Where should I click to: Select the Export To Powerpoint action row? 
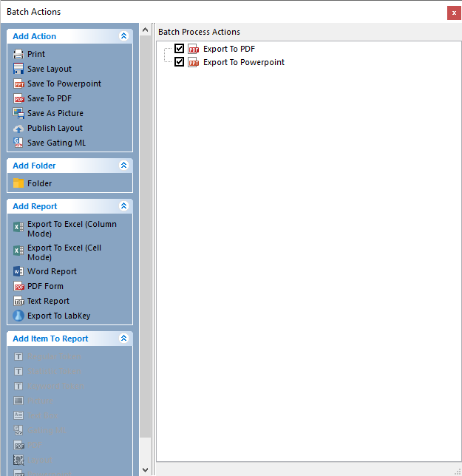coord(243,62)
